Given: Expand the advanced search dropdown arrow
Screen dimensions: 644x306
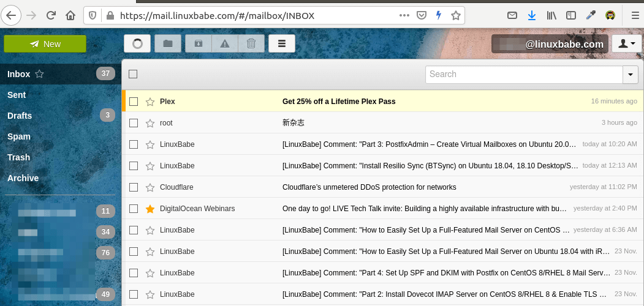Looking at the screenshot, I should pos(631,74).
